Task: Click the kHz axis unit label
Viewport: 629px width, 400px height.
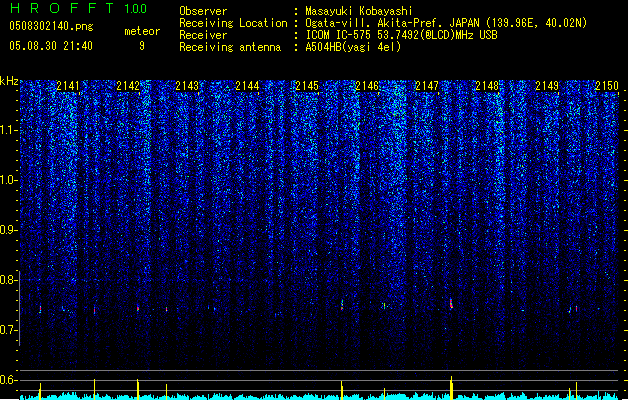Action: (9, 81)
